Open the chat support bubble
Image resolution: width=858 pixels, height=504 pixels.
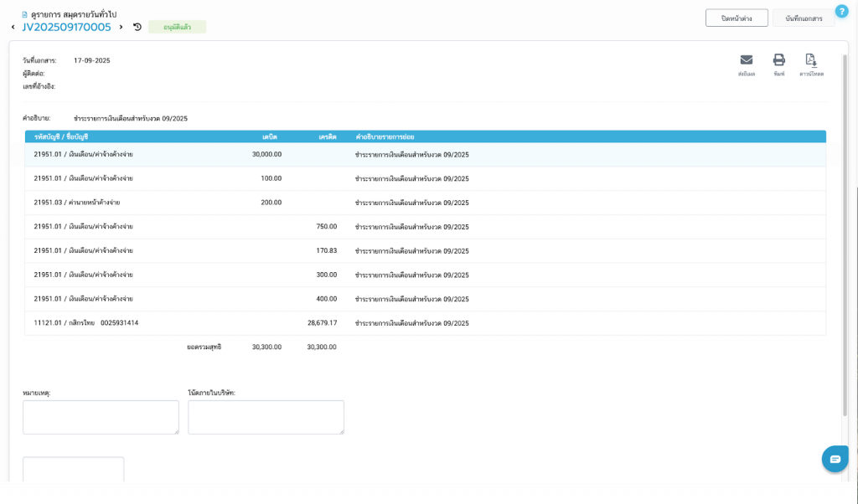835,459
